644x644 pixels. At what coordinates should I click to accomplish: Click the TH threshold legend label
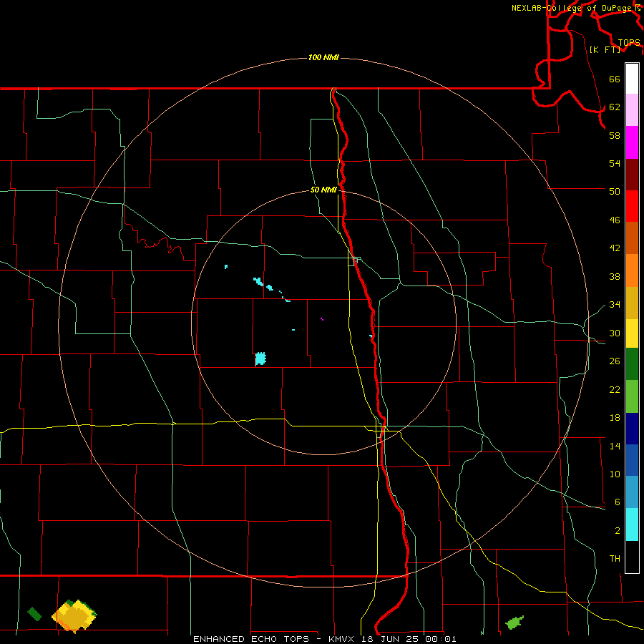[x=615, y=559]
